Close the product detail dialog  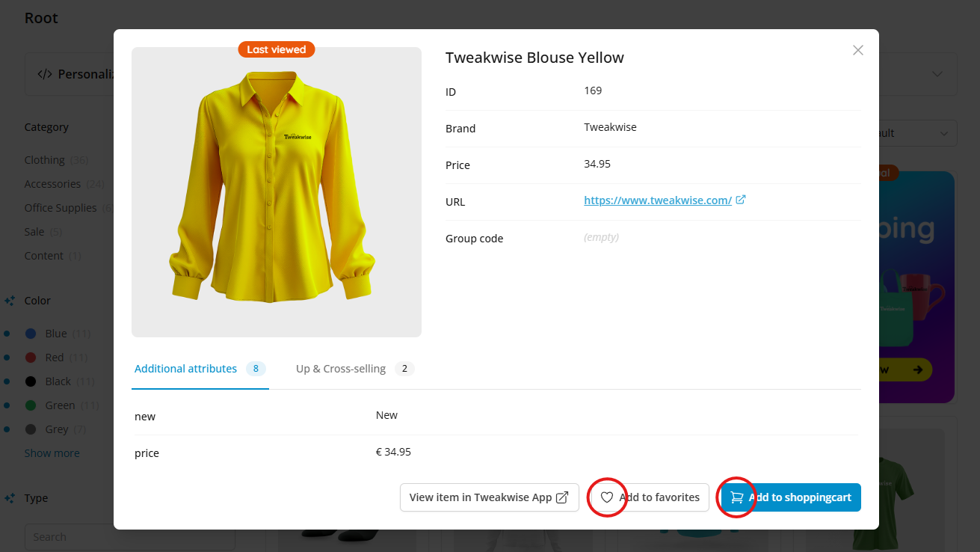pos(858,50)
